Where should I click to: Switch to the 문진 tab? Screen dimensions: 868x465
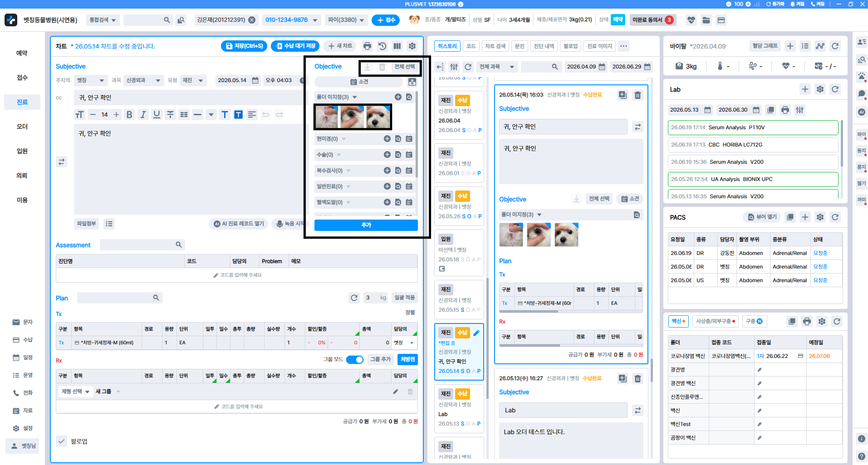point(520,46)
